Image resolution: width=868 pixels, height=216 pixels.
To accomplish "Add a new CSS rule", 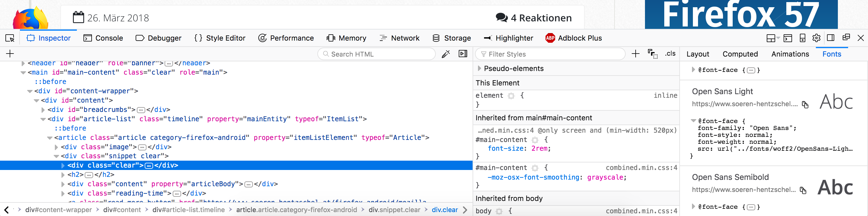I will 635,54.
